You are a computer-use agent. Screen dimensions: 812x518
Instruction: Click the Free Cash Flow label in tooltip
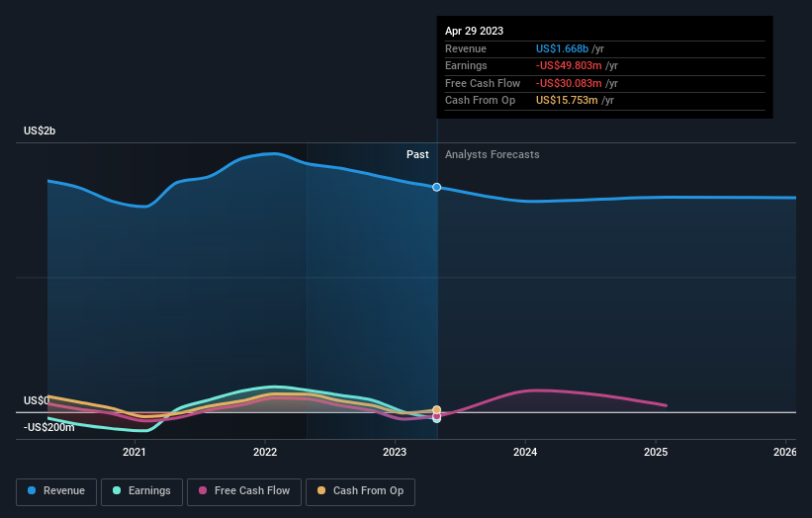(483, 83)
